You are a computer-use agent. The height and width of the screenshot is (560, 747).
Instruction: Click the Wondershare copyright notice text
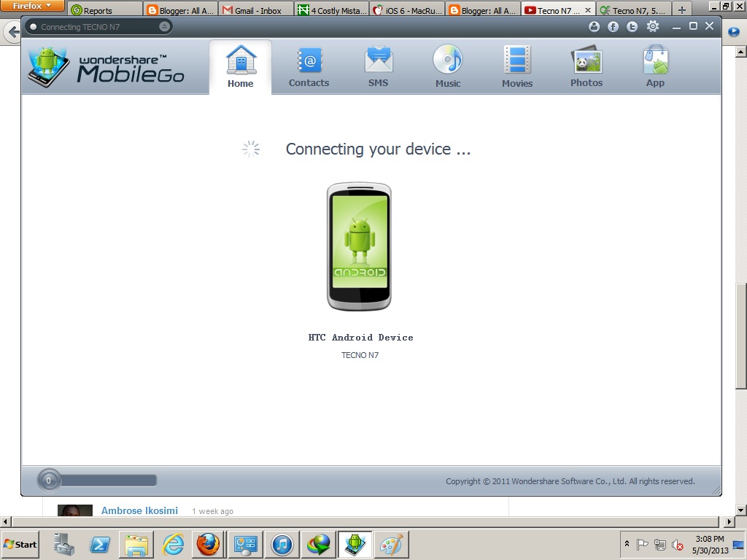pos(570,481)
